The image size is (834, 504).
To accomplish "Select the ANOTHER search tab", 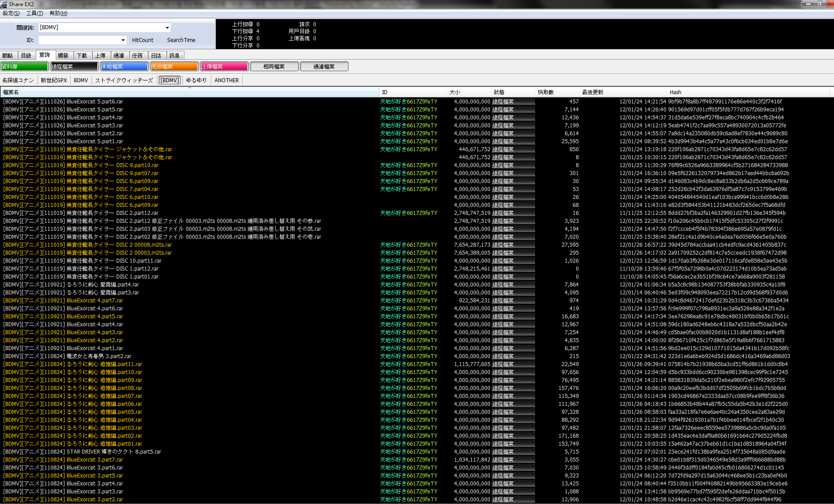I will (226, 80).
